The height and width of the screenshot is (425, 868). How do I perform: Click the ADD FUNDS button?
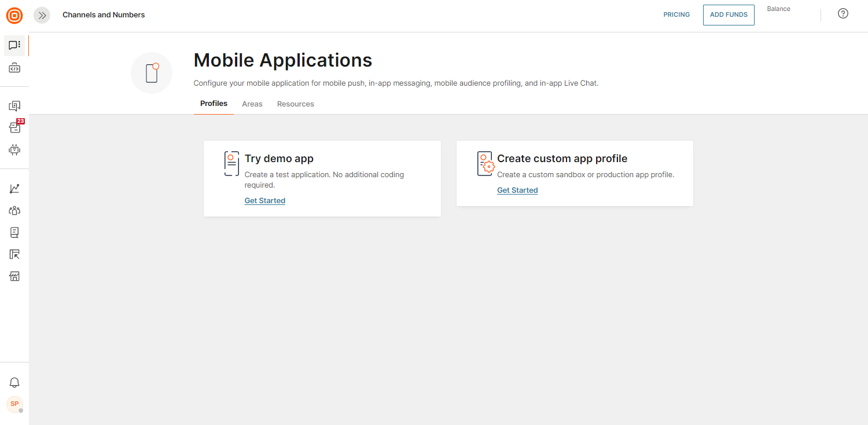tap(729, 15)
